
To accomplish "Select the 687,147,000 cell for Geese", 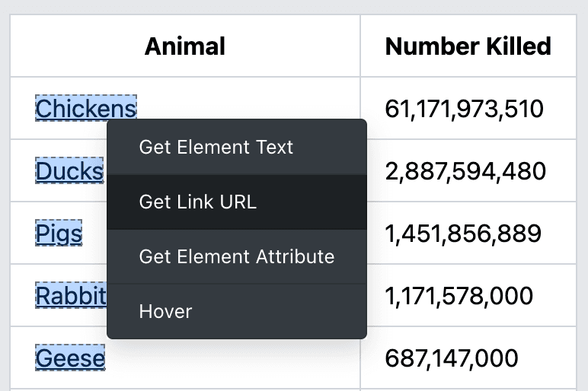I will coord(452,358).
